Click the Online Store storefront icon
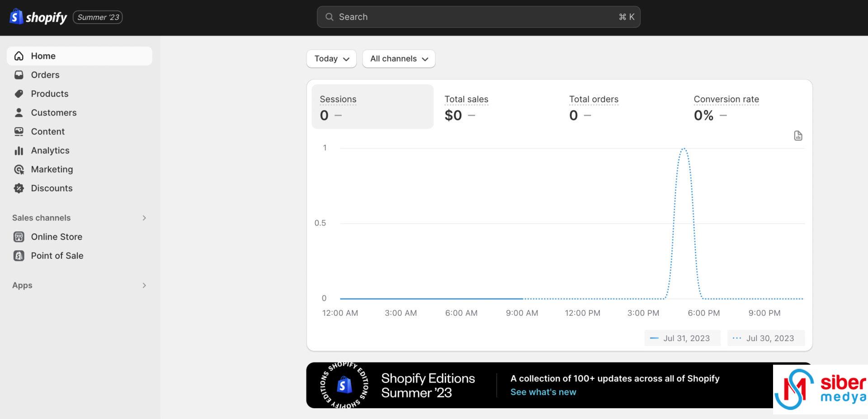This screenshot has width=868, height=419. click(x=19, y=237)
